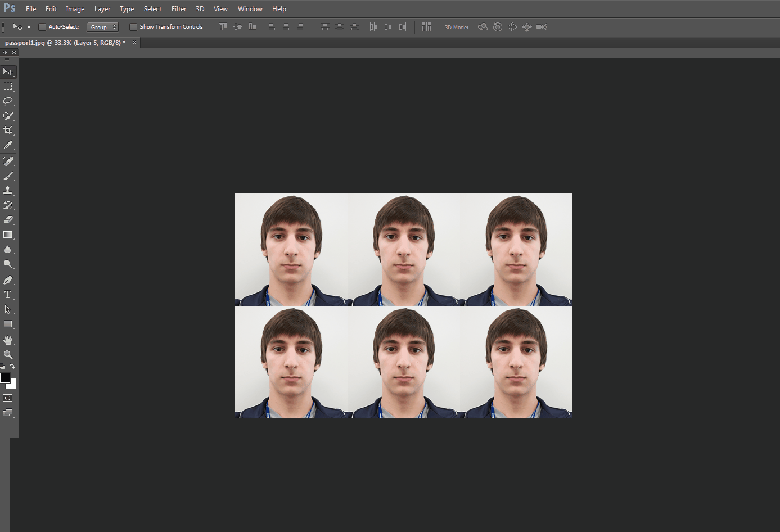The height and width of the screenshot is (532, 780).
Task: Toggle Quick Mask mode
Action: 7,398
